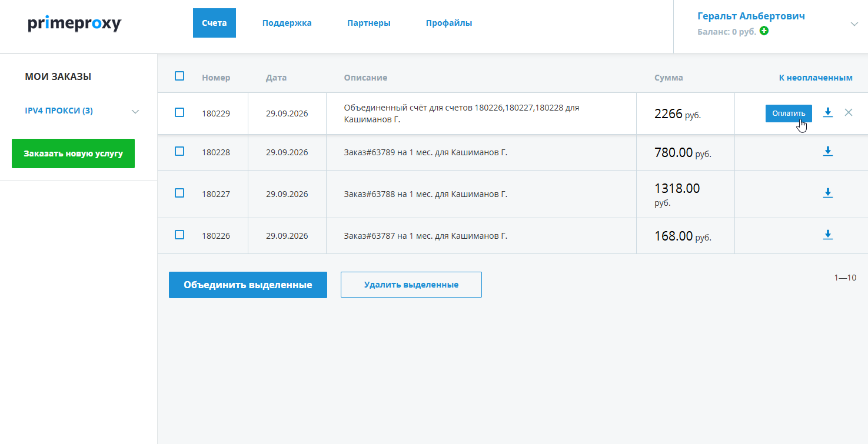Check the box for invoice 180229
868x444 pixels.
point(179,112)
